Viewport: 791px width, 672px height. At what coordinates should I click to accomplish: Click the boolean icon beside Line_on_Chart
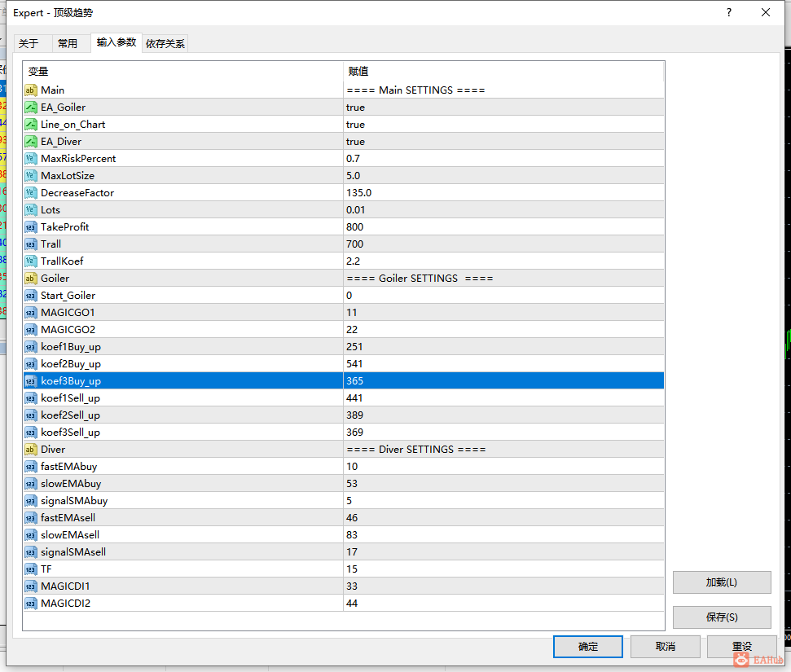pos(31,125)
